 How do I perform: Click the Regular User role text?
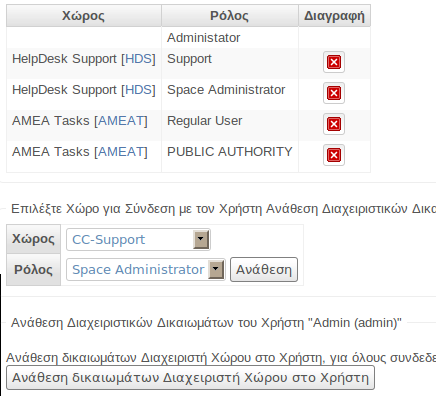click(x=205, y=121)
